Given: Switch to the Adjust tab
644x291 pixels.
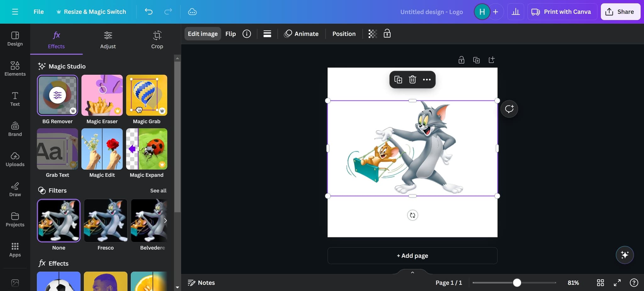Looking at the screenshot, I should (108, 40).
